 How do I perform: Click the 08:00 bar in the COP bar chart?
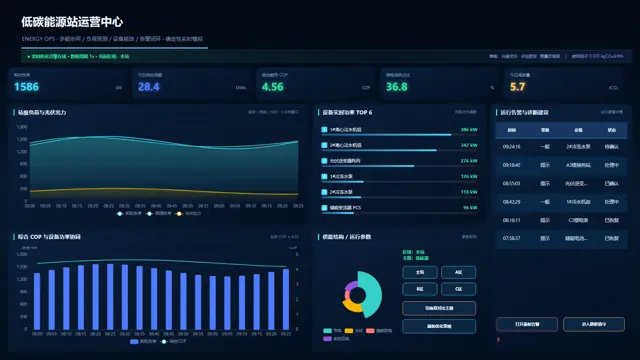[x=37, y=301]
